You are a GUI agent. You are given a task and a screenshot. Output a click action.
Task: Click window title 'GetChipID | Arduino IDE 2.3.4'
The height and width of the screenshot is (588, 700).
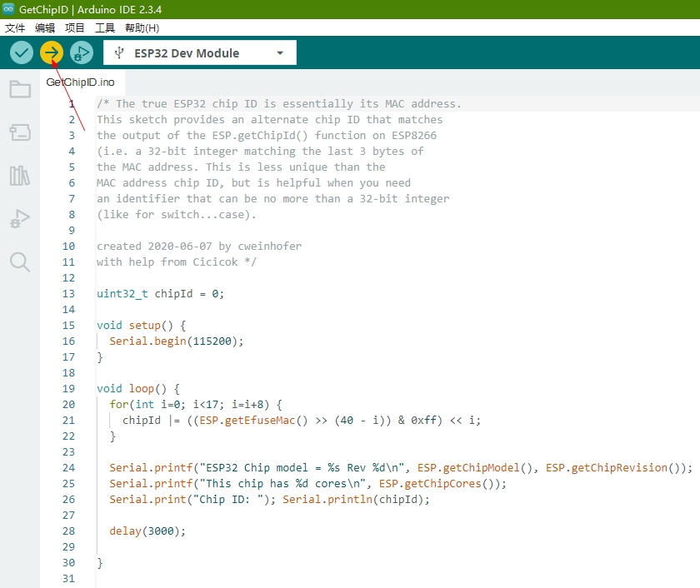click(90, 9)
